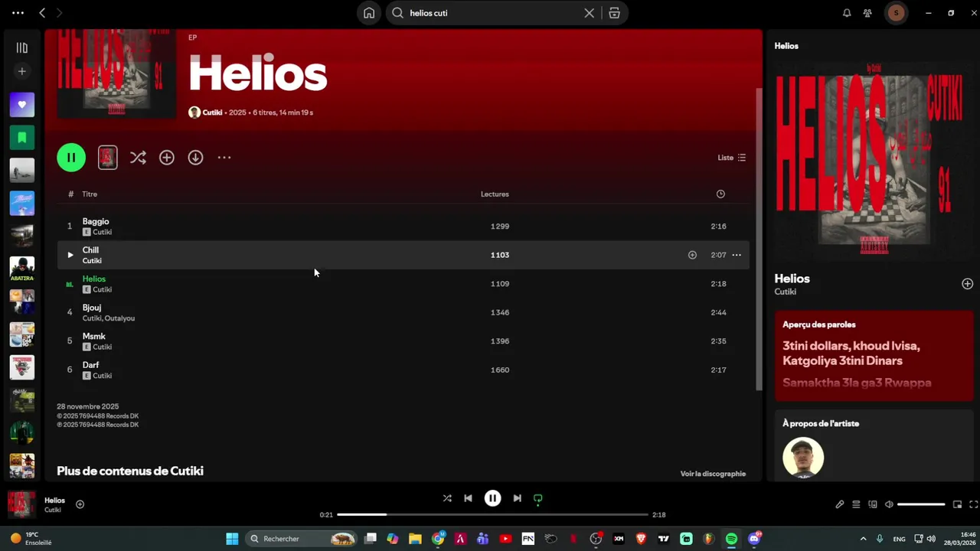
Task: Clear the 'helios cuti' search text
Action: pos(590,13)
